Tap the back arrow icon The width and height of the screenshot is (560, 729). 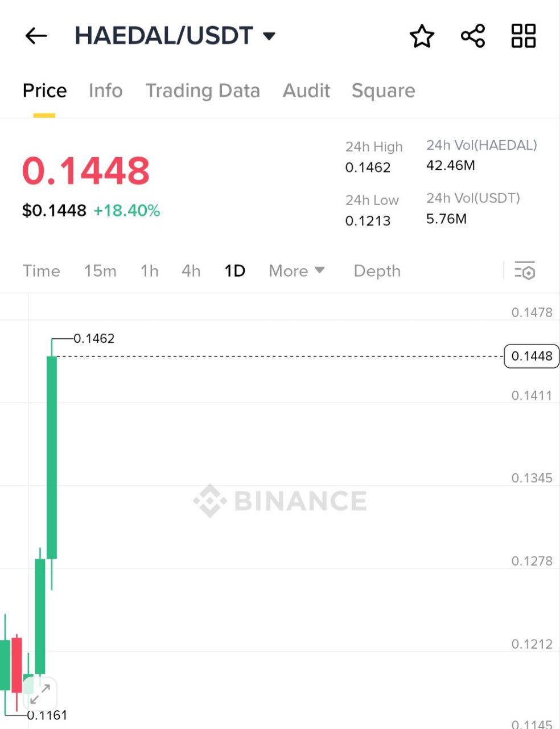point(36,36)
